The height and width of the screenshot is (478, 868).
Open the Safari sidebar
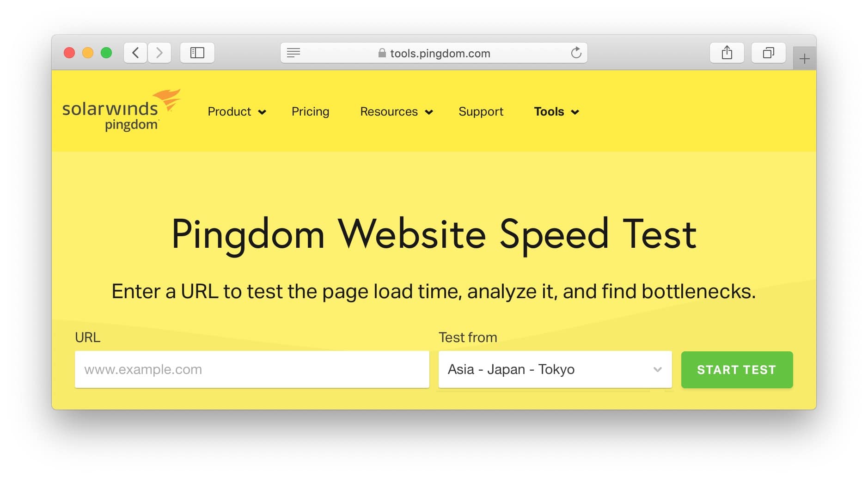(x=197, y=53)
